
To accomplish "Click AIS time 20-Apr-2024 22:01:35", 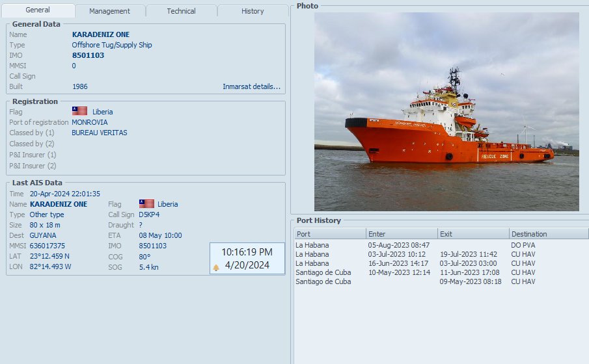I will (65, 194).
